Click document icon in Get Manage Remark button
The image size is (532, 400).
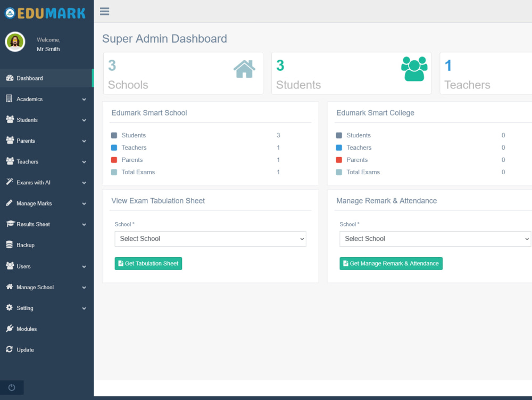click(345, 264)
